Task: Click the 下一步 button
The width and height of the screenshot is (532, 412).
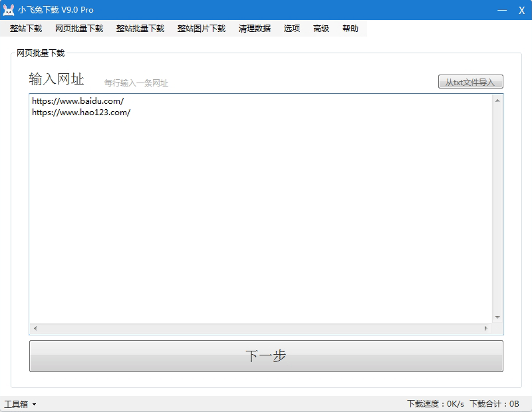Action: [x=266, y=356]
